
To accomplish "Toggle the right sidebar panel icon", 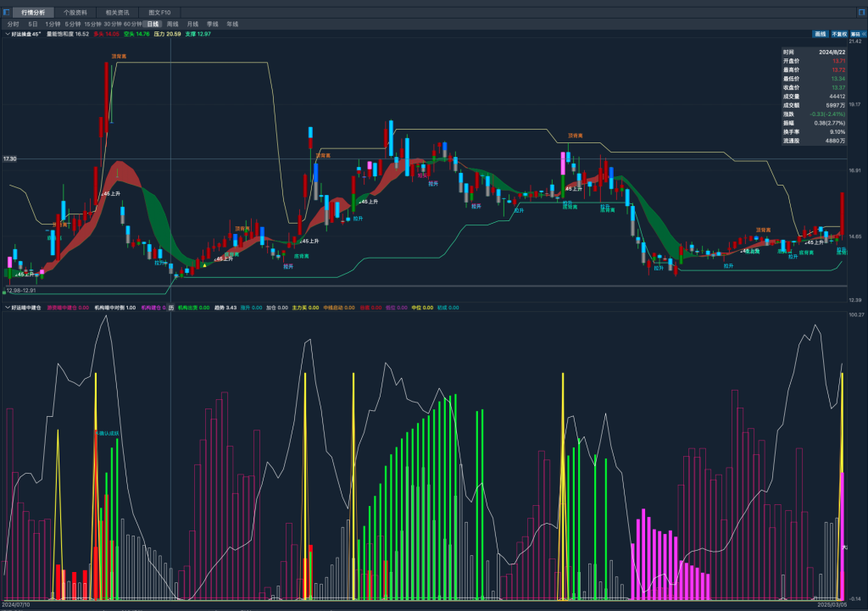I will pyautogui.click(x=862, y=12).
